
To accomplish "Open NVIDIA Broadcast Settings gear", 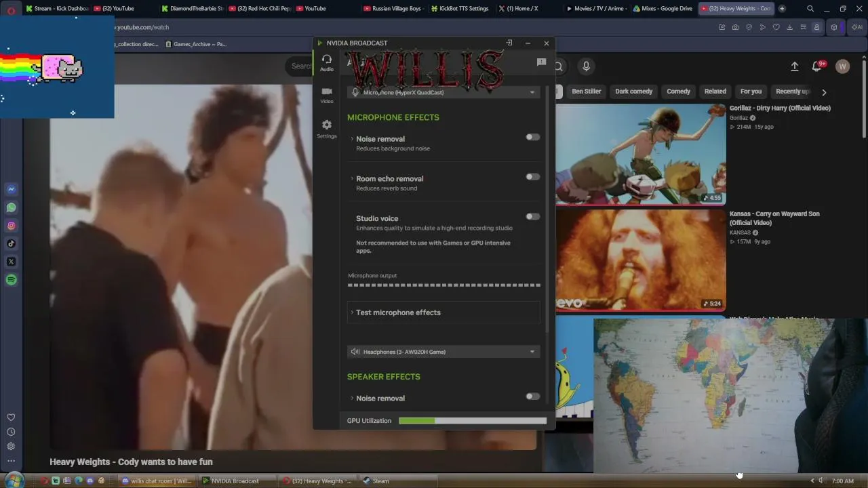I will coord(327,129).
